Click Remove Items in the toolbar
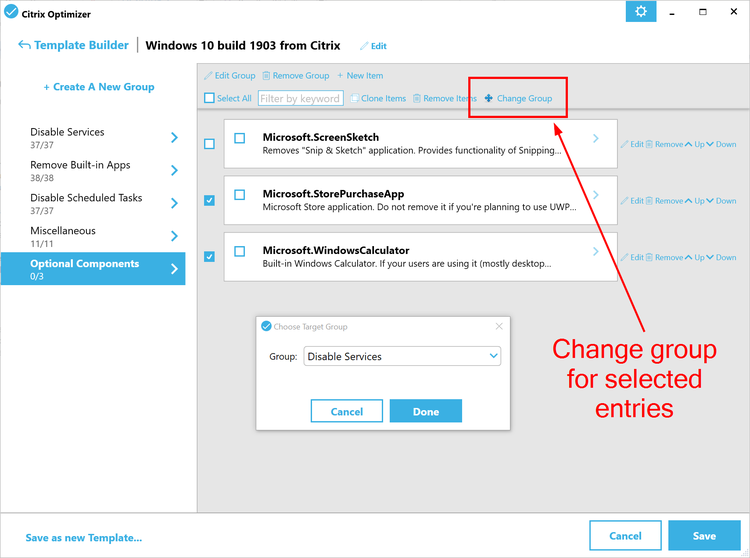Screen dimensions: 750x558 tap(445, 98)
